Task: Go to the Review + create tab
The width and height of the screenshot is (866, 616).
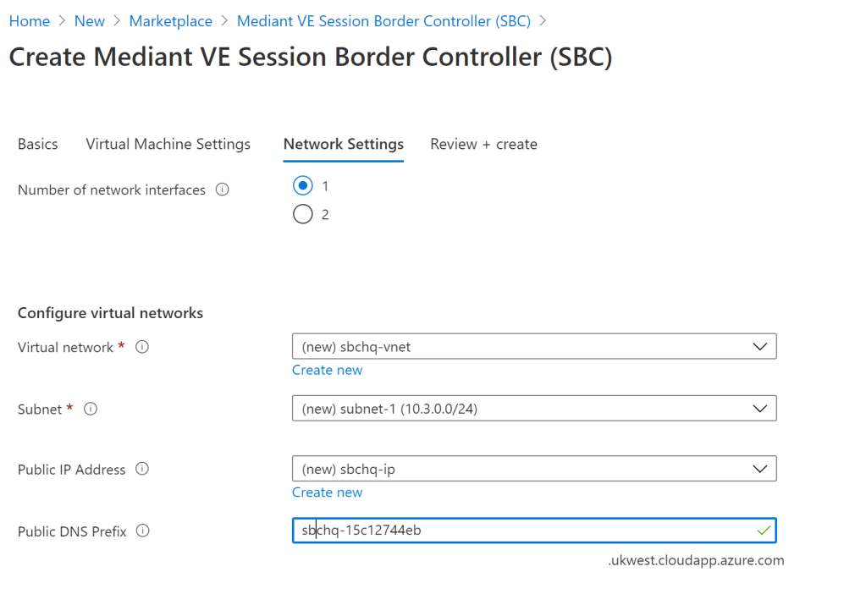Action: 483,144
